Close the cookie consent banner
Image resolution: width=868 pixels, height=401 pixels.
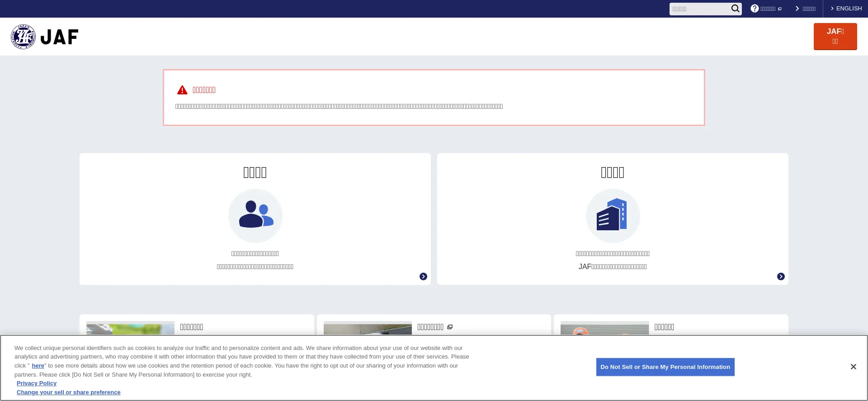[x=853, y=367]
